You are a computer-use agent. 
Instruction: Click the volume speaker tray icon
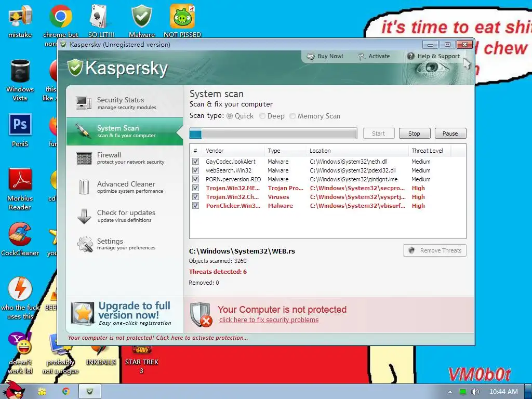475,392
